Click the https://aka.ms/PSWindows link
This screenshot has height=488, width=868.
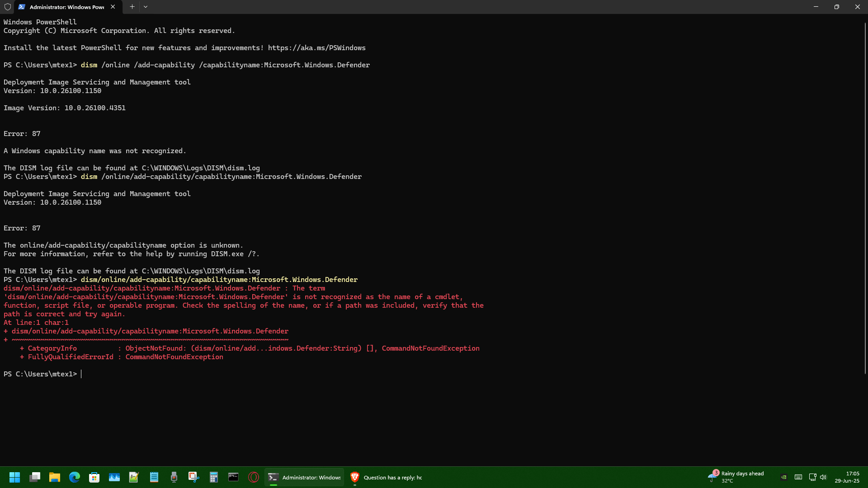pyautogui.click(x=316, y=48)
